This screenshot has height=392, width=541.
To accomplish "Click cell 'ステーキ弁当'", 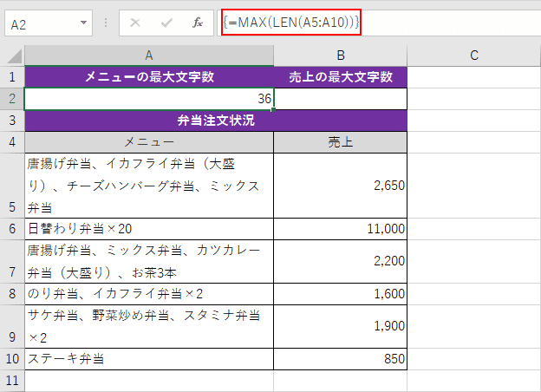I will (149, 359).
